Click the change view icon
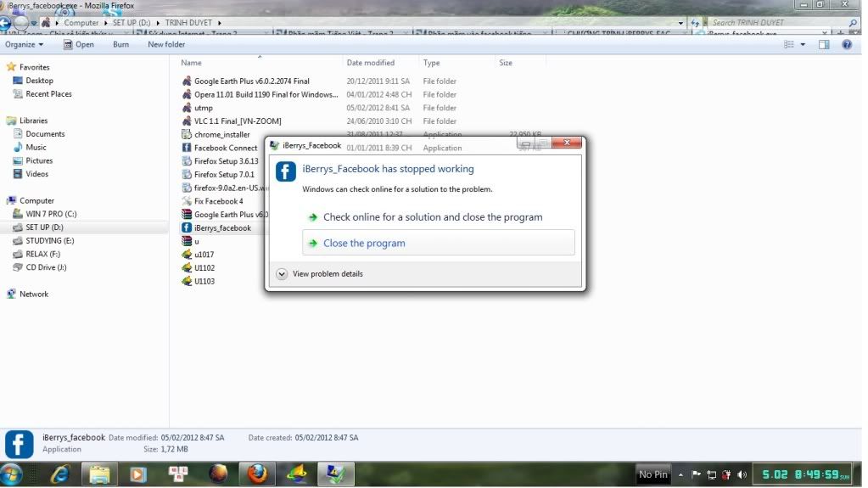868x488 pixels. point(789,44)
